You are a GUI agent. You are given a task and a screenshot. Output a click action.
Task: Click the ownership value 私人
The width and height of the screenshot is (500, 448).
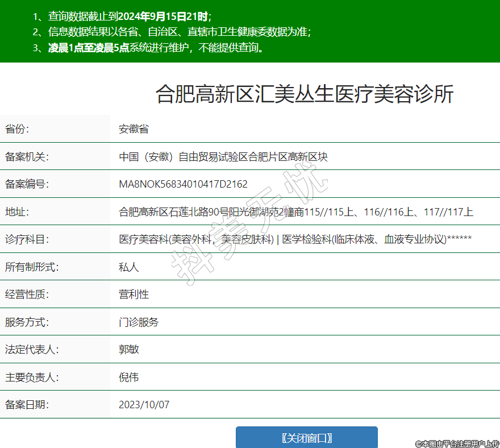coord(129,267)
